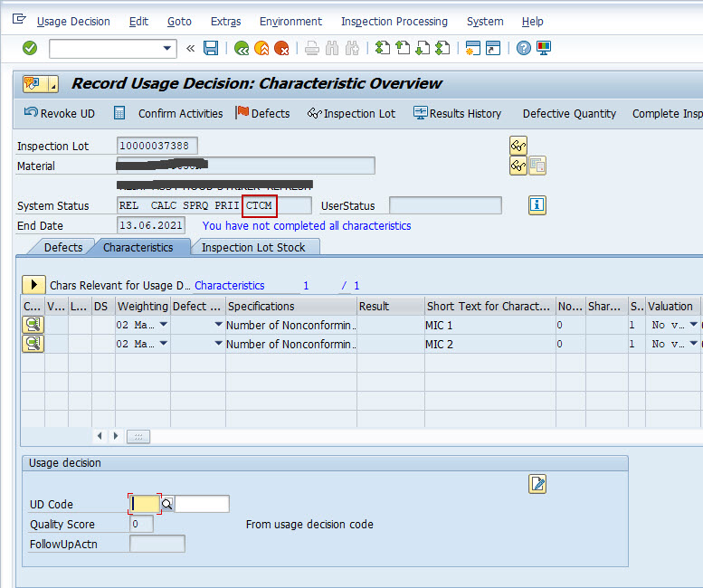The height and width of the screenshot is (588, 703).
Task: Click Defects flag button
Action: tap(262, 113)
